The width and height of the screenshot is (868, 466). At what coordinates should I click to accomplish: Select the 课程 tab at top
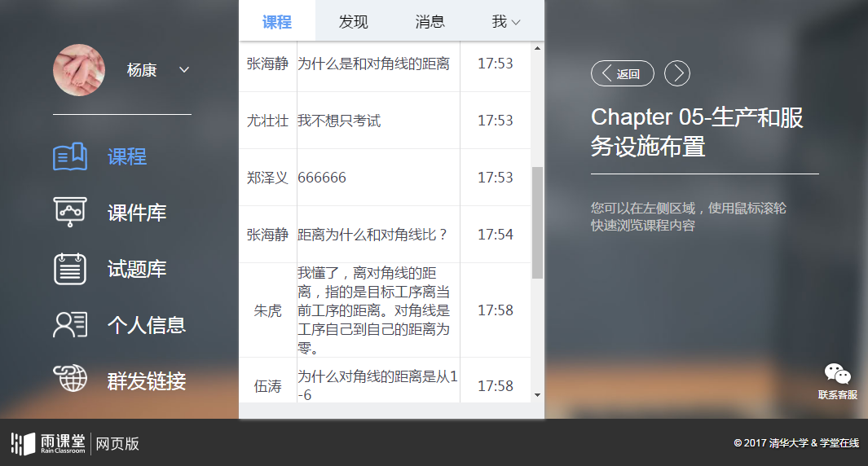click(277, 22)
